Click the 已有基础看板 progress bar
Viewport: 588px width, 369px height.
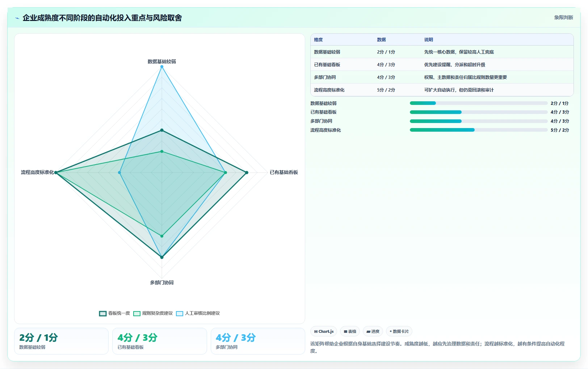coord(479,112)
